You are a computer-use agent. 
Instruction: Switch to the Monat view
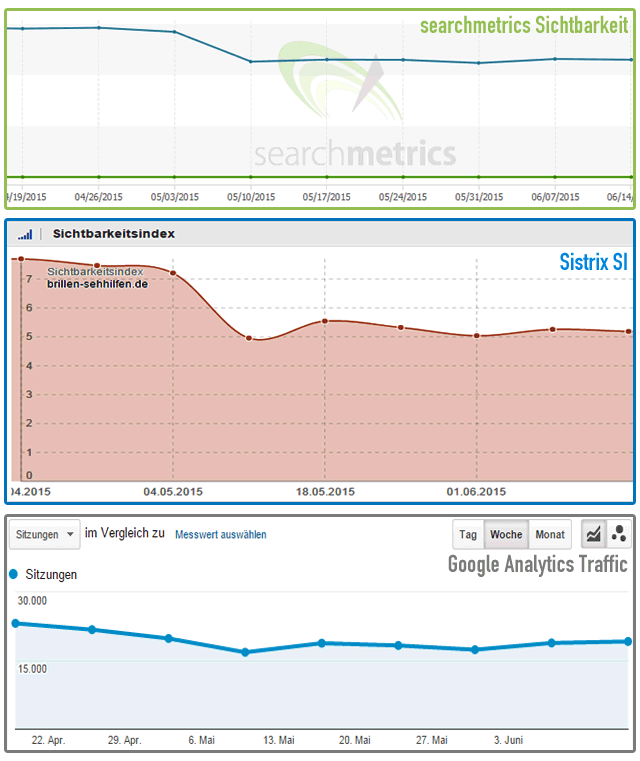coord(550,534)
